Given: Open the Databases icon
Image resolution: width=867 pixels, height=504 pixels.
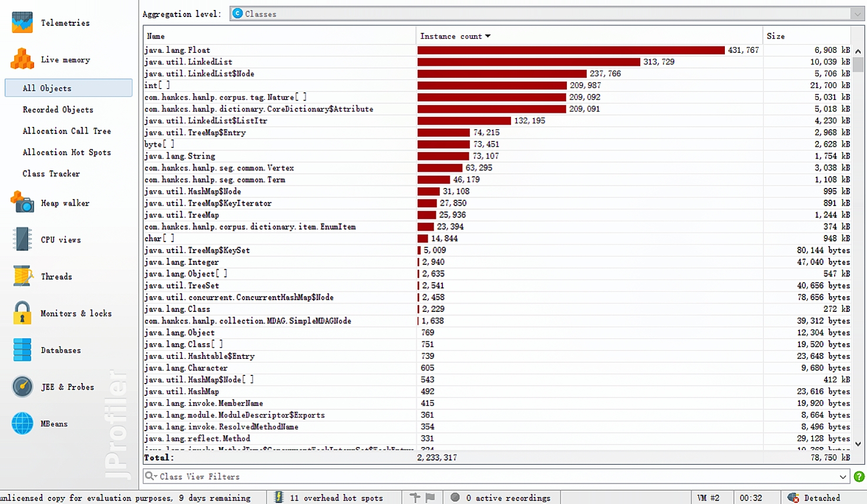Looking at the screenshot, I should point(22,350).
